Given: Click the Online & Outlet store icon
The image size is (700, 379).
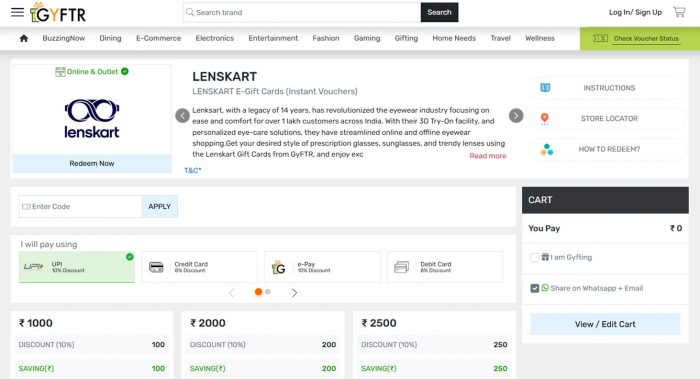Looking at the screenshot, I should [60, 72].
